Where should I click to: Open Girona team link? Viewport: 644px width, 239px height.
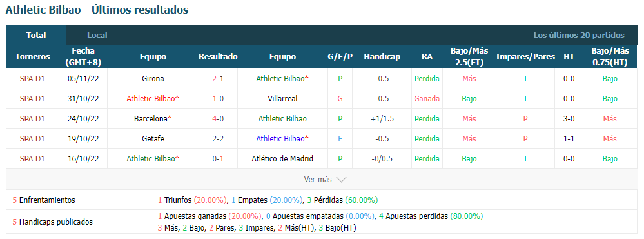point(153,79)
